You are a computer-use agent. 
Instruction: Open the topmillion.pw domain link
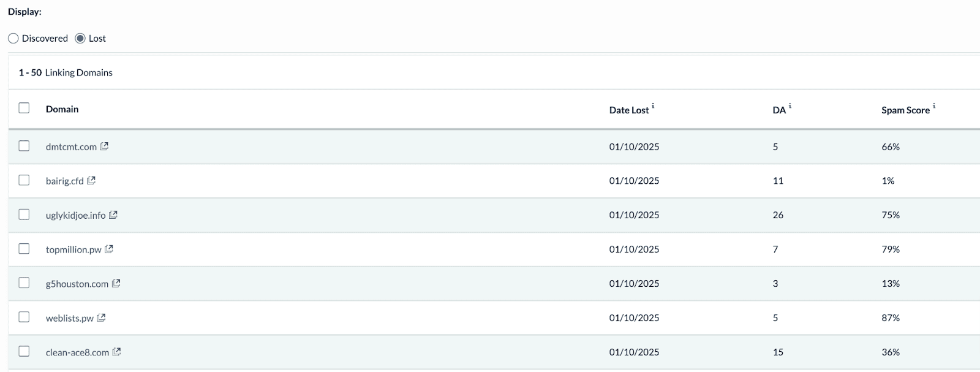(73, 250)
